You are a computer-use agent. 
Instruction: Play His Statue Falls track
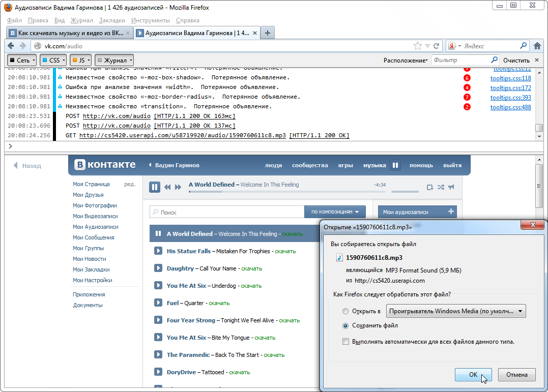click(x=158, y=251)
